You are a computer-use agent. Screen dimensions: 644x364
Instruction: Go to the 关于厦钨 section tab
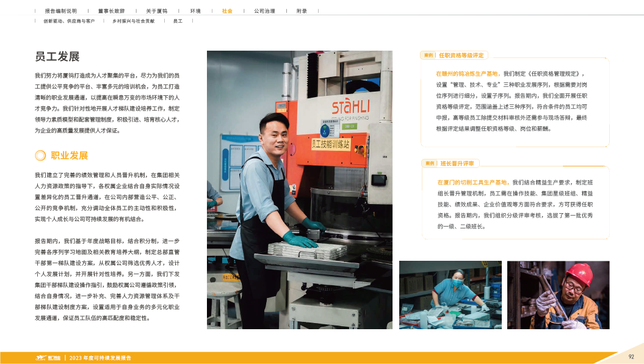[156, 11]
